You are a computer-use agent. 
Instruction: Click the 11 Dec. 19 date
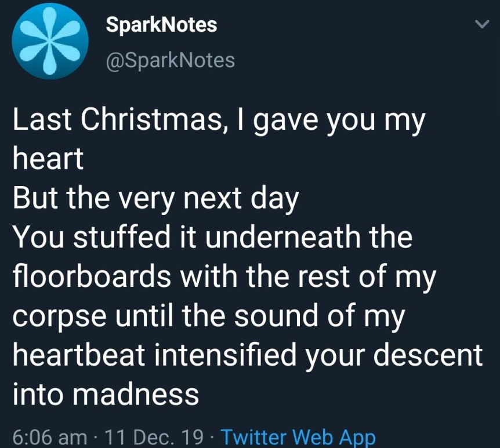(x=154, y=437)
